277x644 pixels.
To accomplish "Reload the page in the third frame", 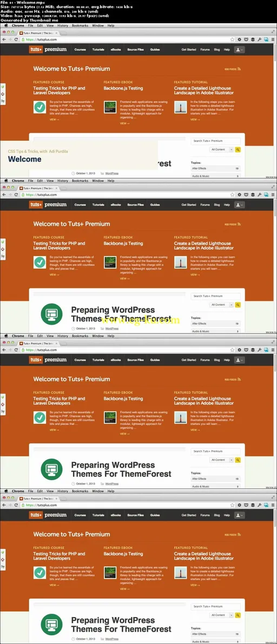I will (16, 350).
